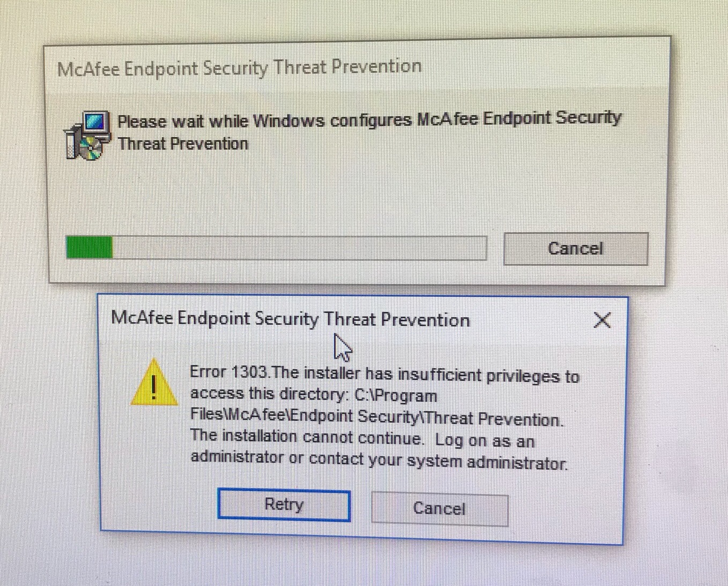Click the empty gray part of the progress bar
Viewport: 728px width, 586px height.
(x=300, y=248)
